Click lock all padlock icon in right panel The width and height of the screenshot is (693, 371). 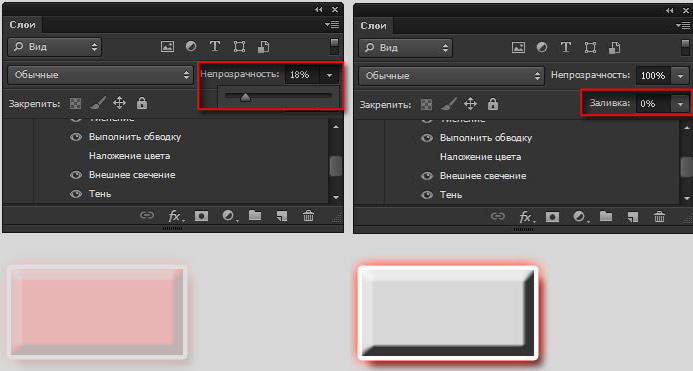point(493,104)
